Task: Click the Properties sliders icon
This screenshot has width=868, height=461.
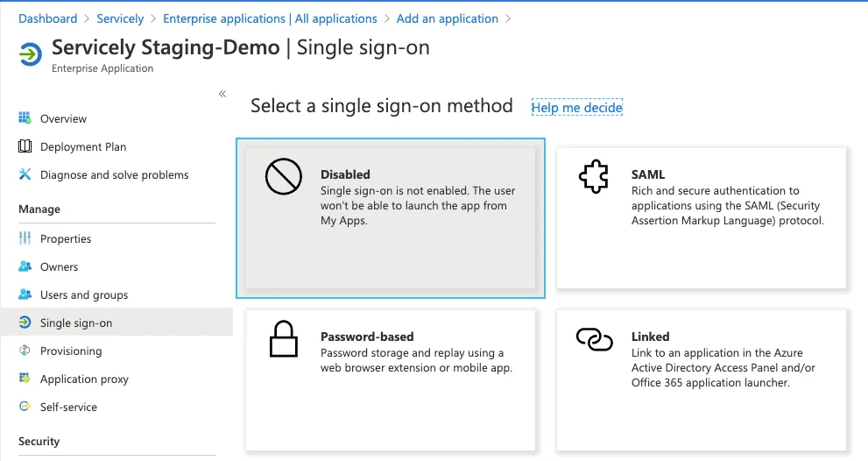Action: [x=25, y=238]
